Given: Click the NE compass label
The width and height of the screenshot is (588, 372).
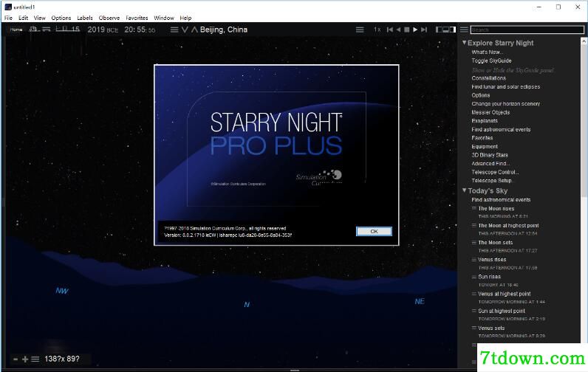Looking at the screenshot, I should tap(420, 302).
